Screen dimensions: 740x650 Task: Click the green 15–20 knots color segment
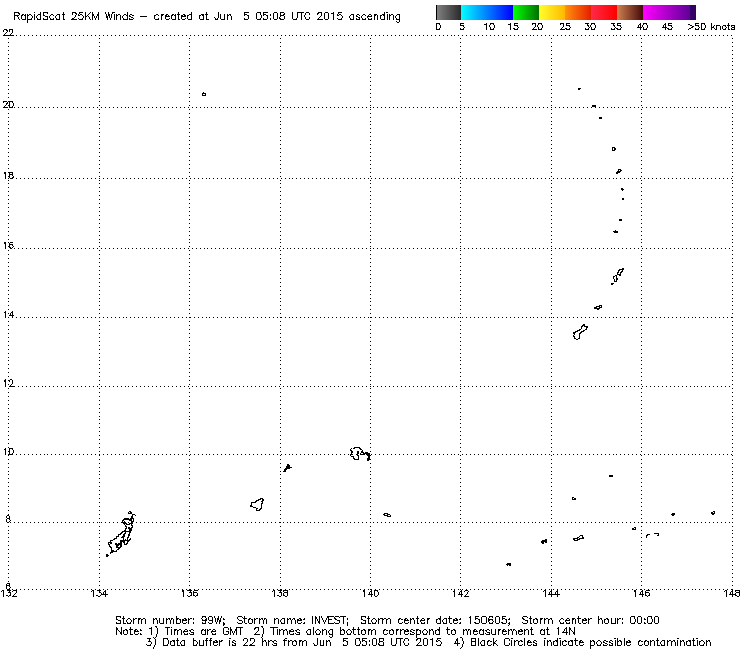(x=526, y=12)
